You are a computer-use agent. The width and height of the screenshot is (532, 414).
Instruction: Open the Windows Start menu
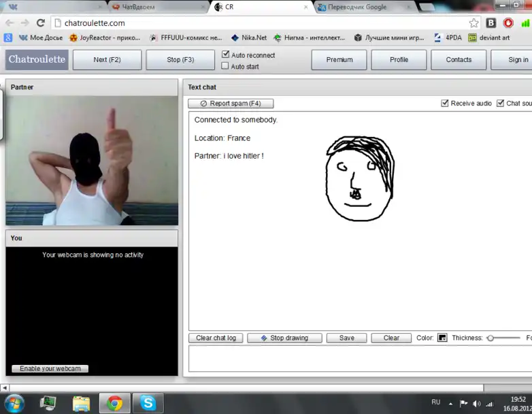[x=14, y=403]
